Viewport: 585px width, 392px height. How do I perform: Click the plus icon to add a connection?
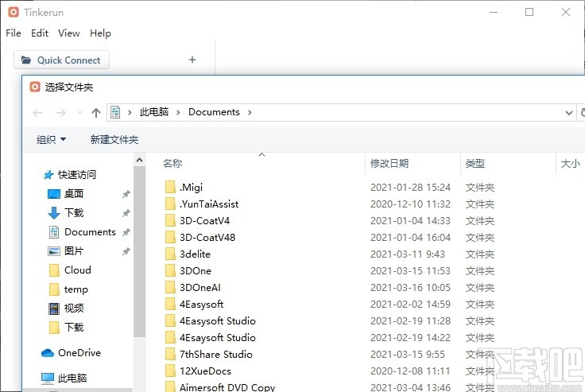pos(192,60)
